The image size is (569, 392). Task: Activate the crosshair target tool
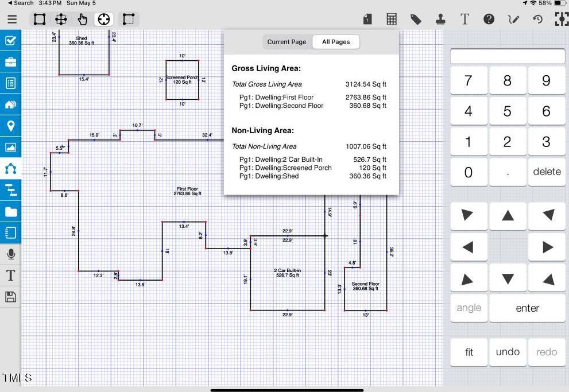(104, 19)
